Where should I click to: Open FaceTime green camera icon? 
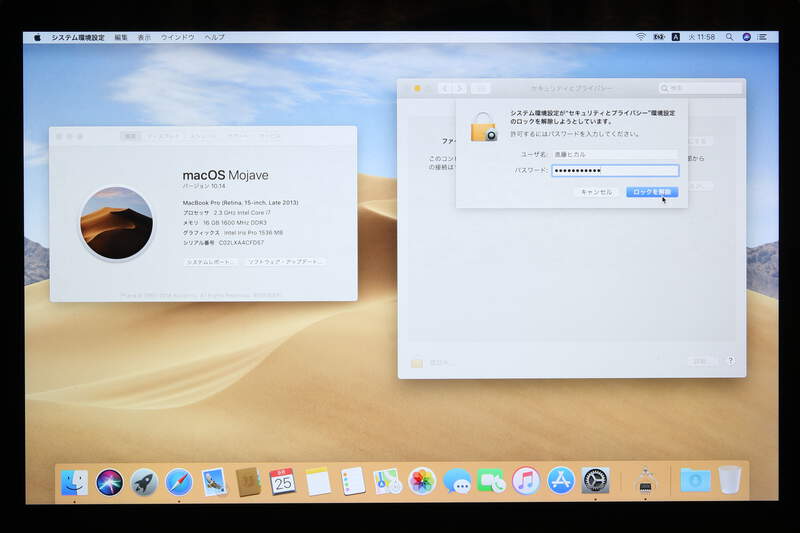point(491,481)
